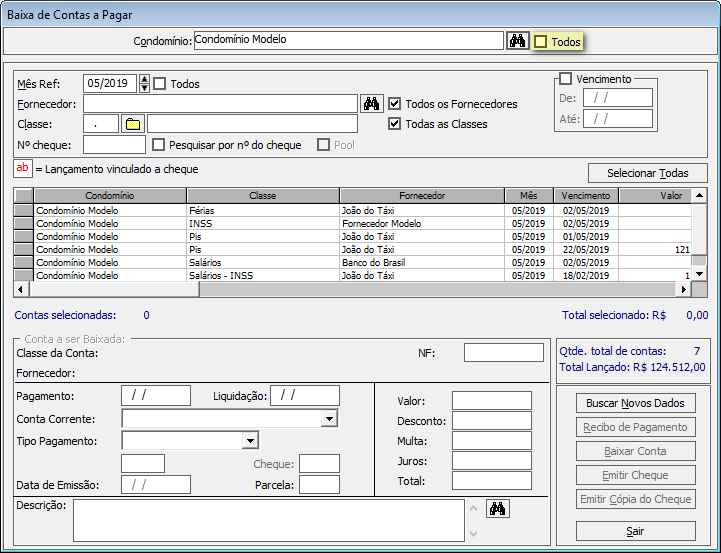Click the Vencimento column header

point(586,196)
